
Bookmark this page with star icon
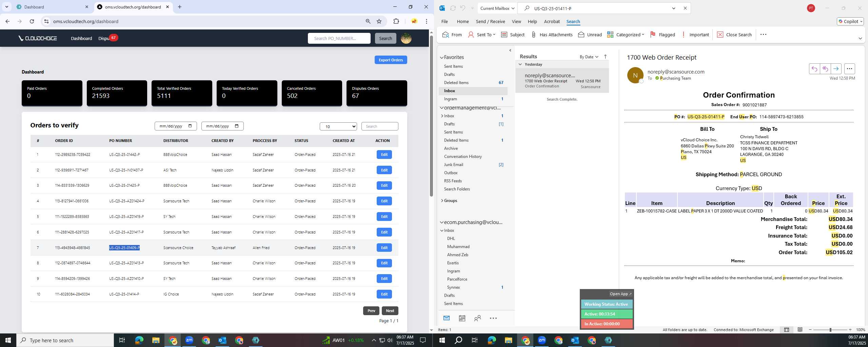point(379,21)
